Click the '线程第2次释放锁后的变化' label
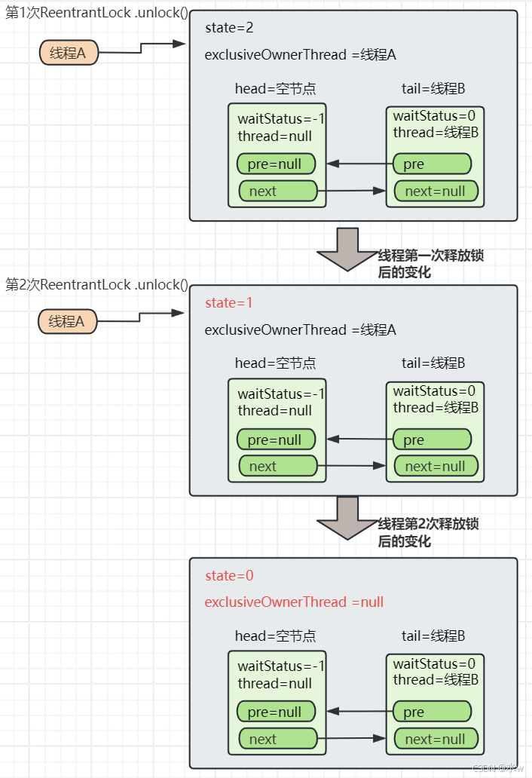This screenshot has width=532, height=778. (429, 532)
